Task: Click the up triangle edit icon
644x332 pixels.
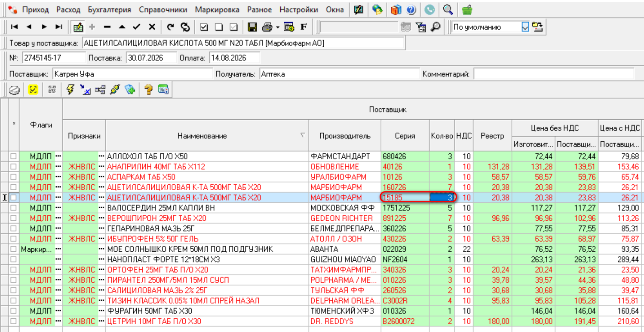Action: 122,27
